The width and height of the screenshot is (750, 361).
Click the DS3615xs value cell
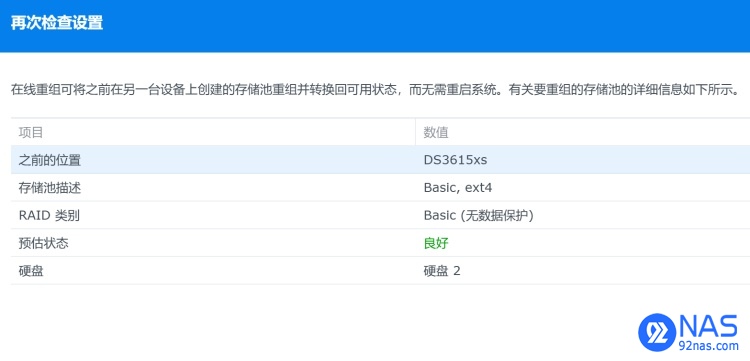455,160
